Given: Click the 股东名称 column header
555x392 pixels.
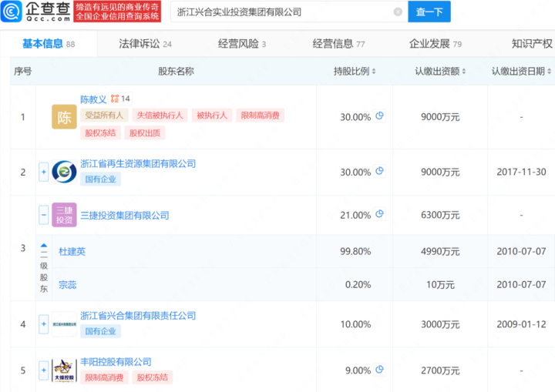Looking at the screenshot, I should [x=176, y=71].
